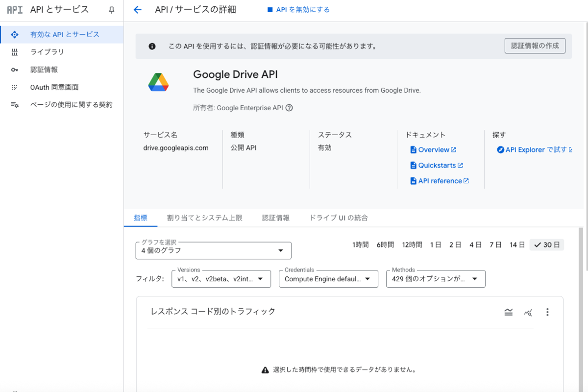Expand the Versions filter dropdown

tap(221, 279)
